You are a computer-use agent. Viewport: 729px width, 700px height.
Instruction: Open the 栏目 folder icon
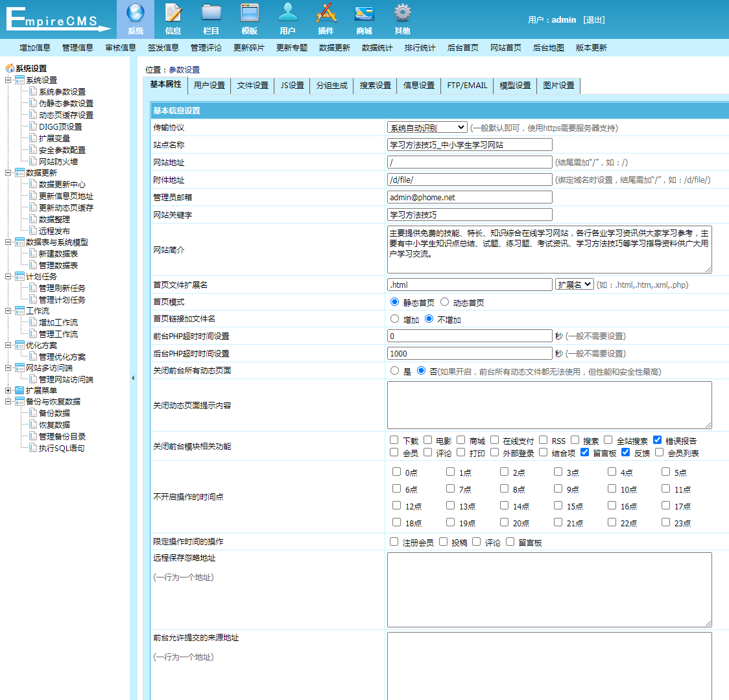pyautogui.click(x=211, y=13)
